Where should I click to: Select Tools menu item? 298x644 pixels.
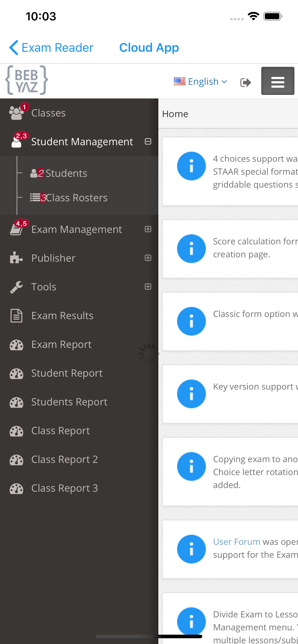pos(79,287)
